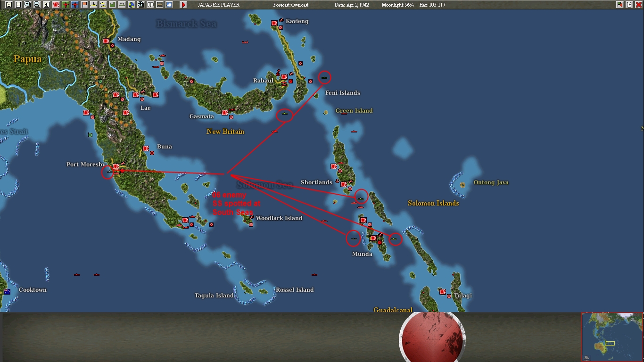
Task: Click the Woodlark Island map label
Action: click(x=279, y=218)
